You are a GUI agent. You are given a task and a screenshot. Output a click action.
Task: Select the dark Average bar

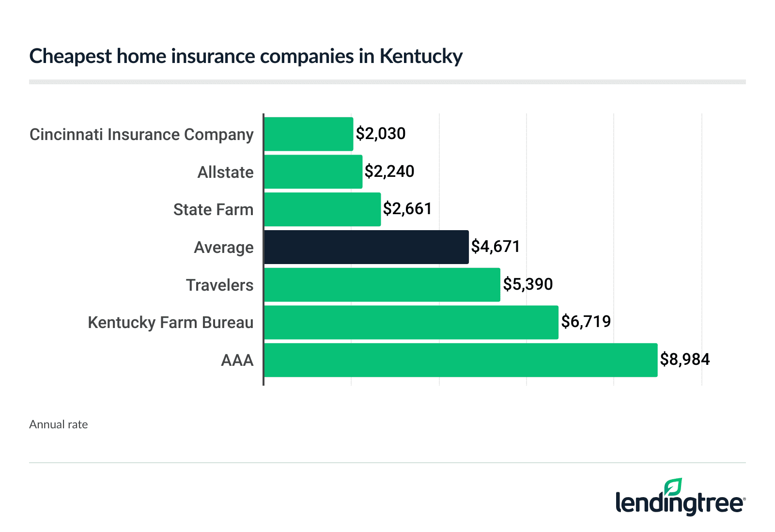point(366,247)
